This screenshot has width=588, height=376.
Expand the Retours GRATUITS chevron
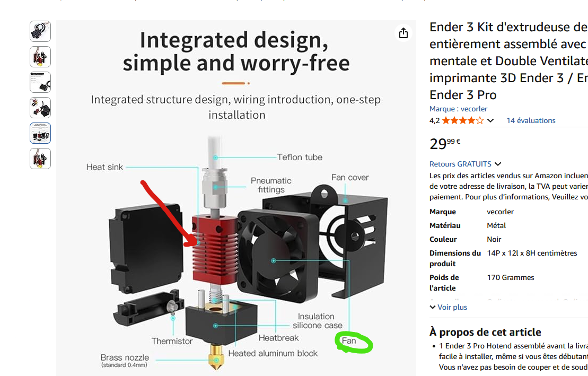coord(498,164)
